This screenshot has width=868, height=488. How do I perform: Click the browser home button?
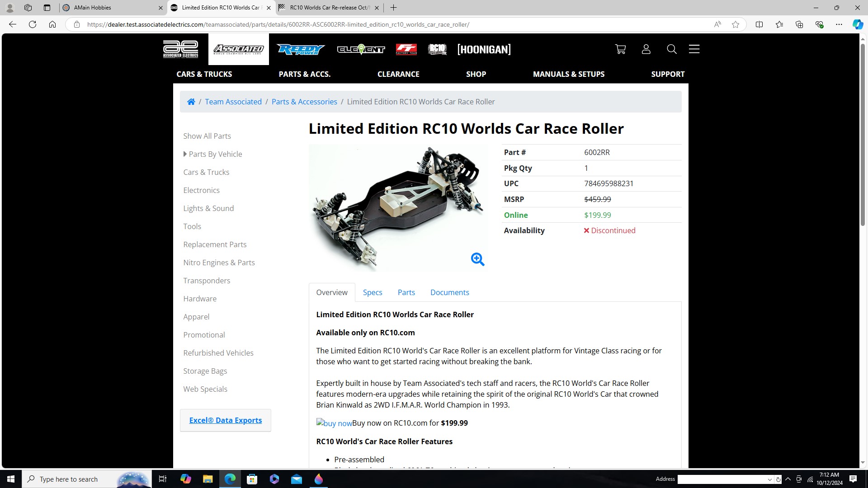tap(52, 24)
